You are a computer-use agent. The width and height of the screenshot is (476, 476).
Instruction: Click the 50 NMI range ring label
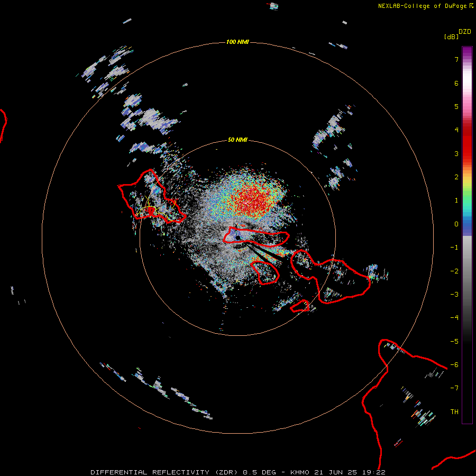(237, 140)
